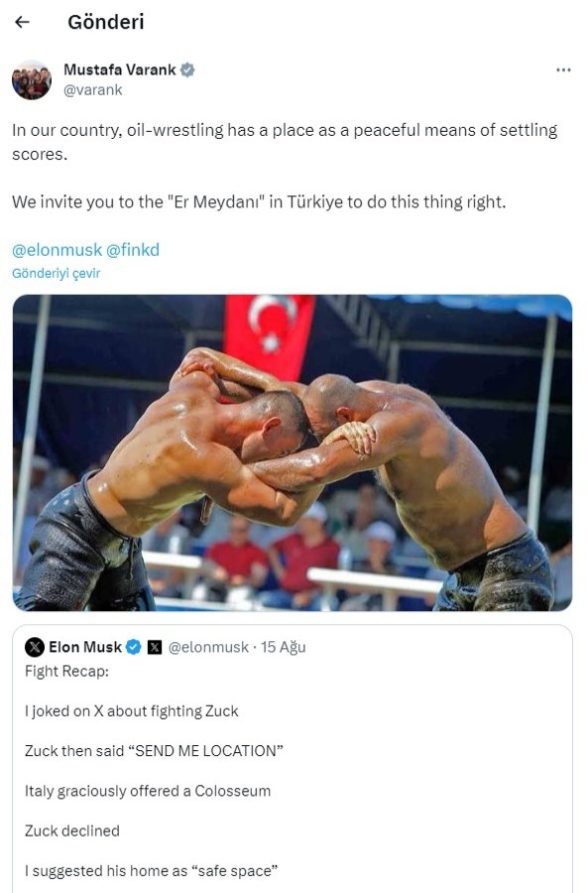Image resolution: width=588 pixels, height=893 pixels.
Task: Click the X logo avatar of Elon Musk
Action: coord(35,647)
